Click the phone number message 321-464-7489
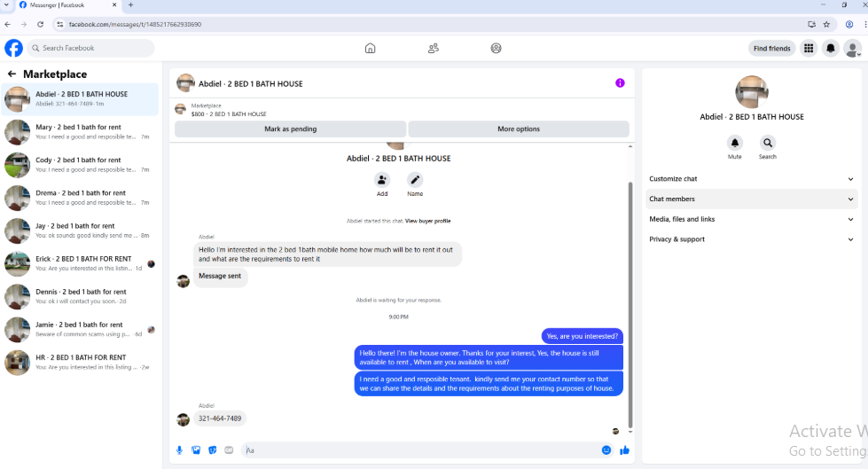868x469 pixels. tap(220, 418)
